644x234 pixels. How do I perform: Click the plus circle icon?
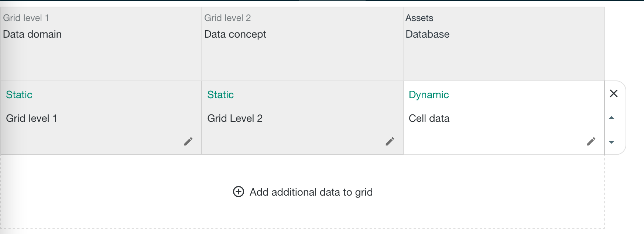point(239,192)
